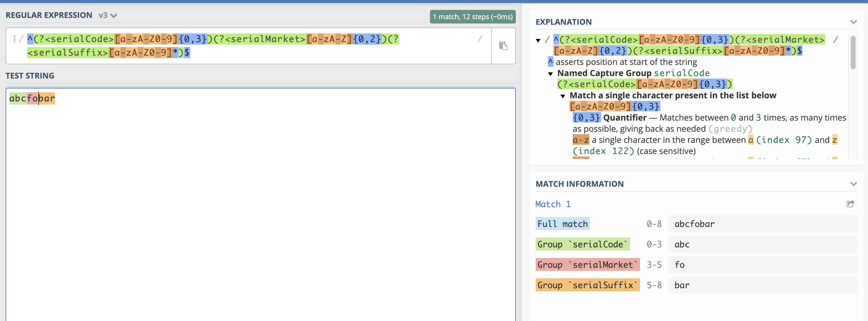Viewport: 868px width, 321px height.
Task: Click into the test string text area
Action: click(x=260, y=204)
